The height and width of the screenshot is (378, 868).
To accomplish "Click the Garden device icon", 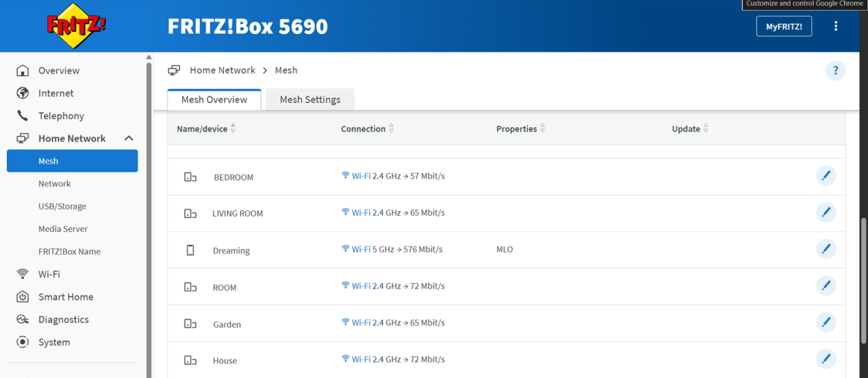I will [191, 324].
